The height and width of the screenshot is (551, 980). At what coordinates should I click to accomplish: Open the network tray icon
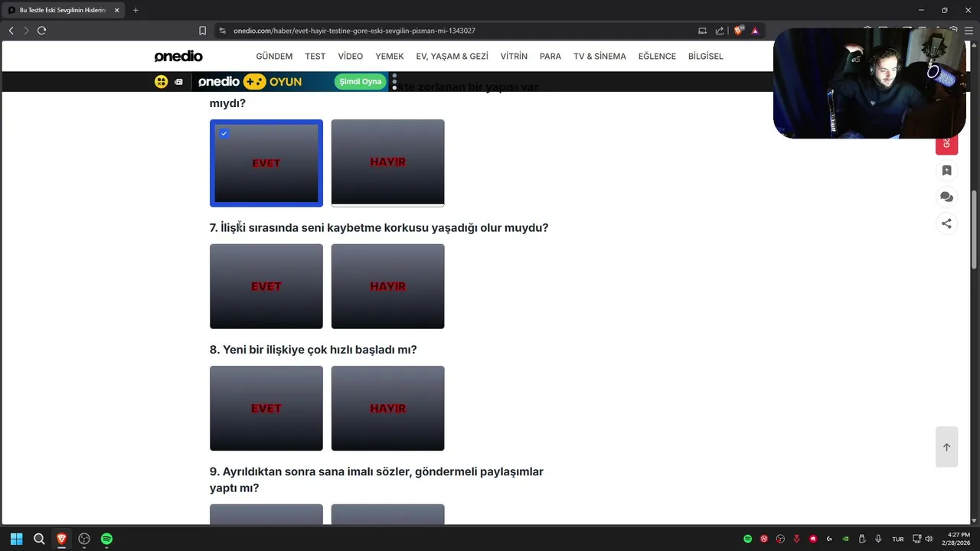coord(917,539)
